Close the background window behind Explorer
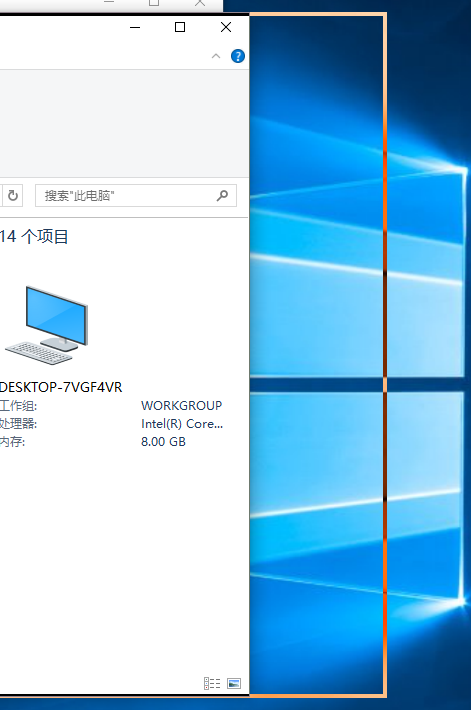Image resolution: width=471 pixels, height=710 pixels. point(200,3)
